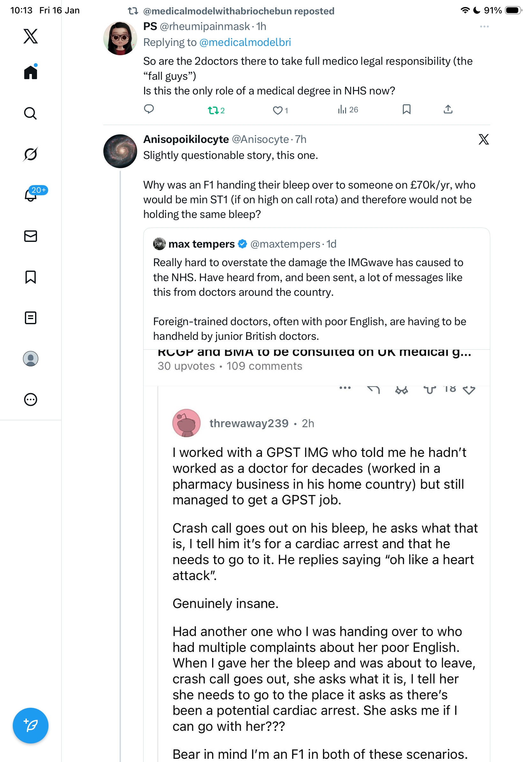Open the Notifications bell
This screenshot has height=762, width=532.
(31, 195)
